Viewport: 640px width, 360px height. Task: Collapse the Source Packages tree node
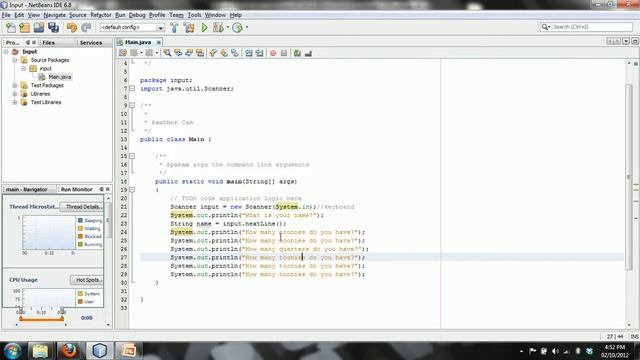[15, 60]
